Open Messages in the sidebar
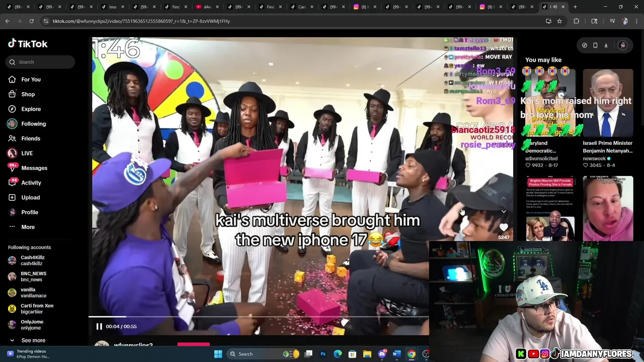644x362 pixels. pyautogui.click(x=27, y=168)
